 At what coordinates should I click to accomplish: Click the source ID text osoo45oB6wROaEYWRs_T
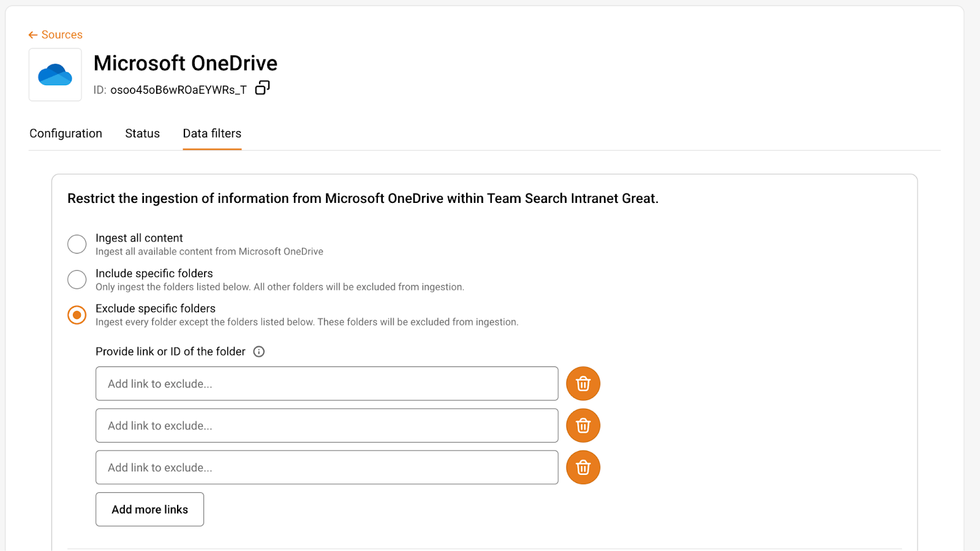[x=178, y=90]
